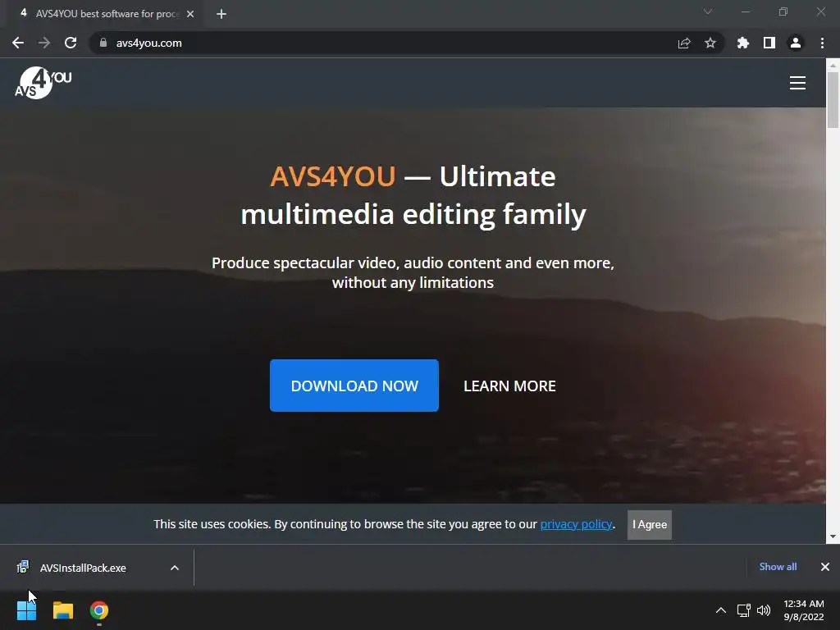Open network status tray icon

[x=743, y=610]
